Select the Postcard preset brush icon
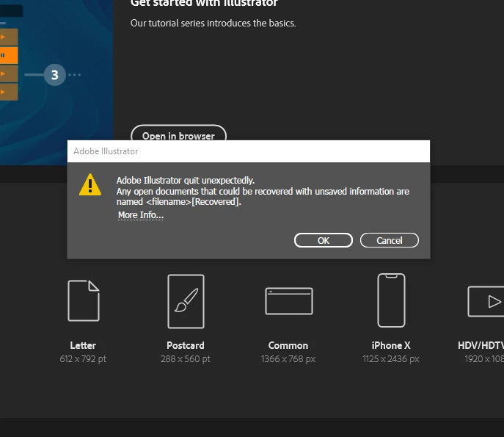The image size is (504, 437). pyautogui.click(x=186, y=301)
